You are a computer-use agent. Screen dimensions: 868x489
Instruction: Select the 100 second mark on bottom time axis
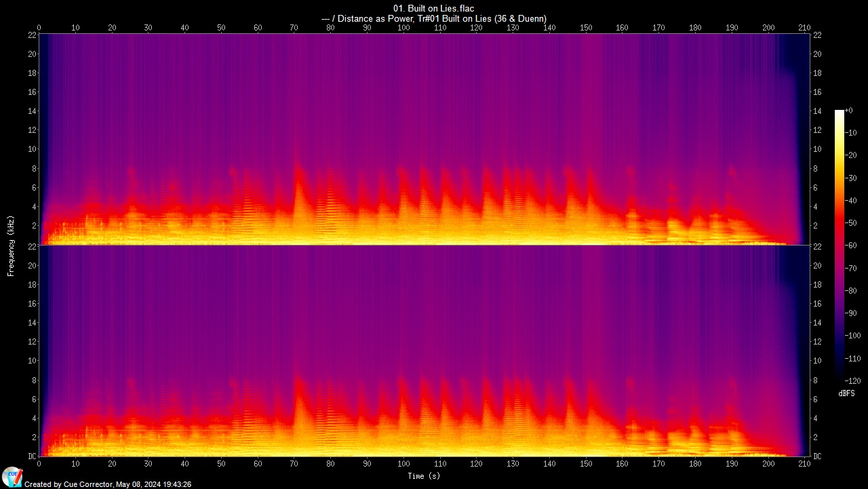coord(403,464)
